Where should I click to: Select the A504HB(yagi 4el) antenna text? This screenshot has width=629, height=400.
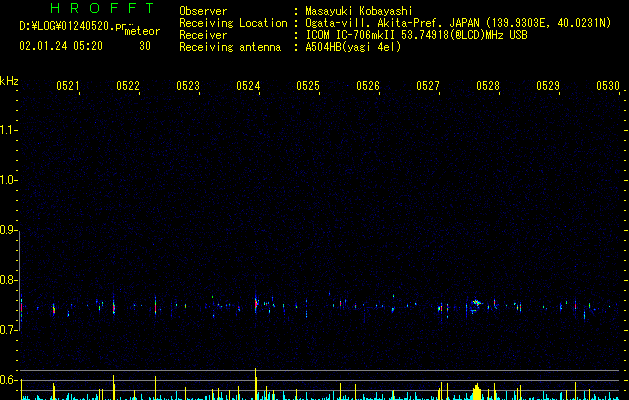click(x=353, y=47)
